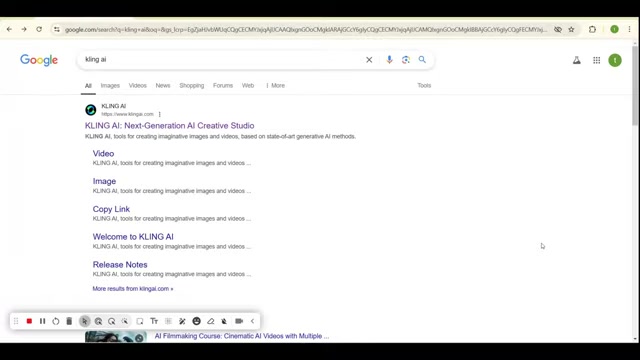The width and height of the screenshot is (640, 360).
Task: Toggle the webcam camera icon
Action: tap(239, 321)
